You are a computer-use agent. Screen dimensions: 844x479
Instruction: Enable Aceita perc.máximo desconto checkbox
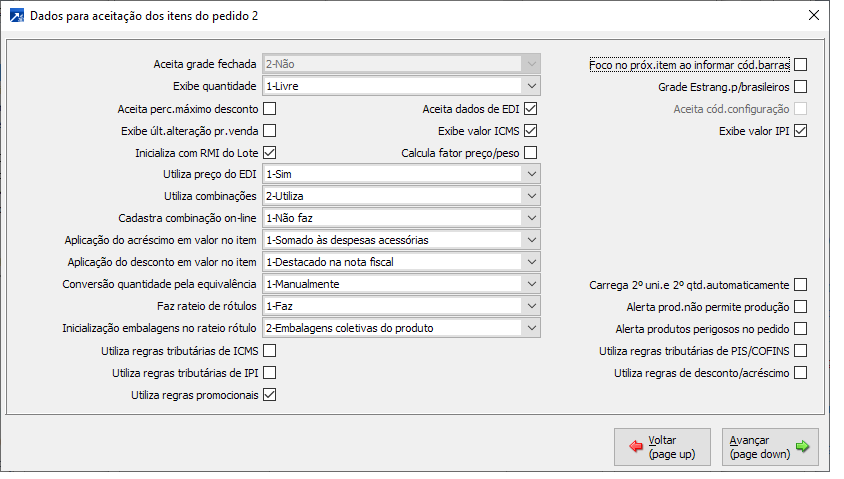pos(269,109)
